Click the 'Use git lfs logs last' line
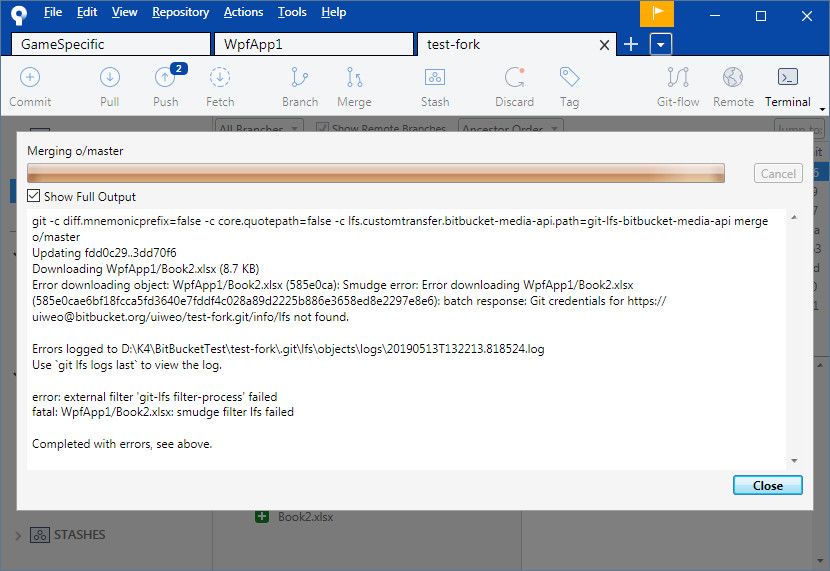This screenshot has height=571, width=830. 127,365
